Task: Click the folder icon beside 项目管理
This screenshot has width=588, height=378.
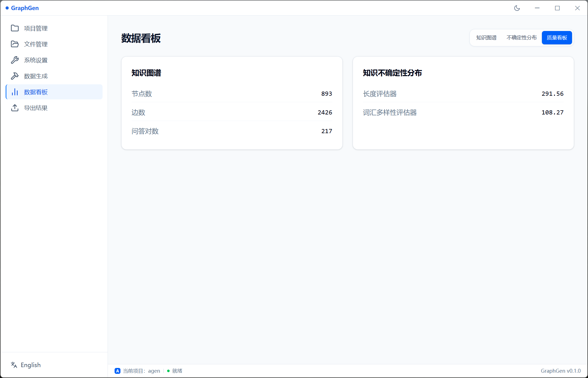Action: (15, 28)
